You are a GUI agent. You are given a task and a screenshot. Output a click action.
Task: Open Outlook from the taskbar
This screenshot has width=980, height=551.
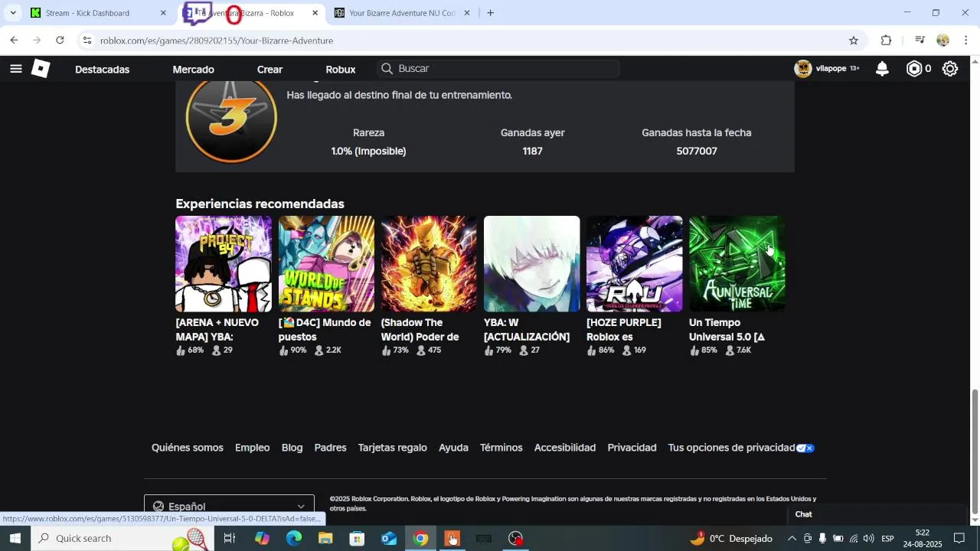pos(389,538)
